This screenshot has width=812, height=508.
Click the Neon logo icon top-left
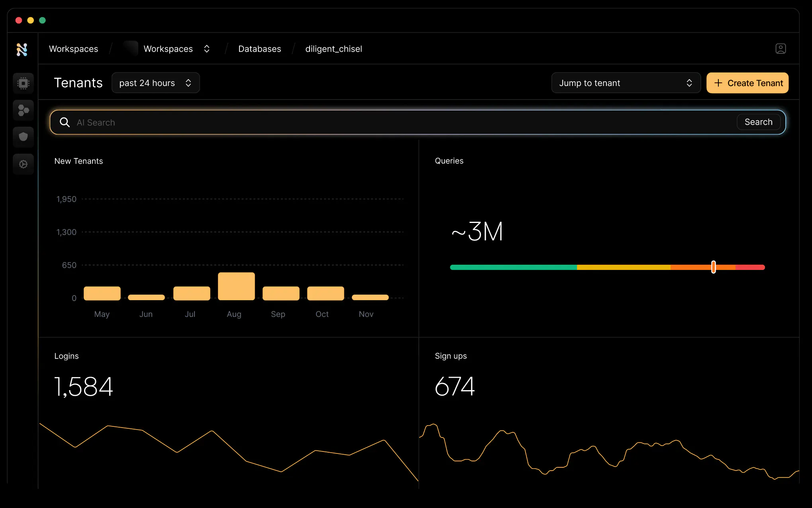coord(23,49)
